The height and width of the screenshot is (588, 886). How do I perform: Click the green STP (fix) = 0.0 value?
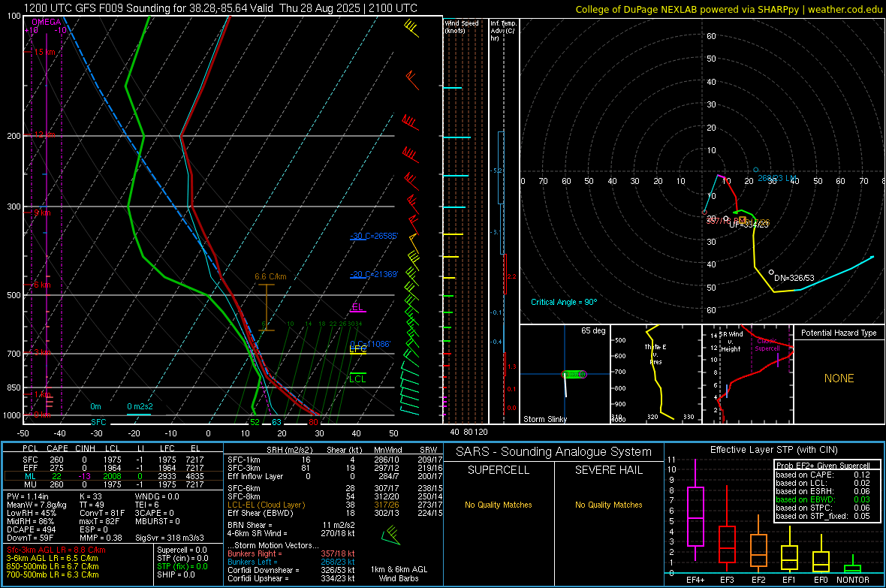[x=182, y=566]
